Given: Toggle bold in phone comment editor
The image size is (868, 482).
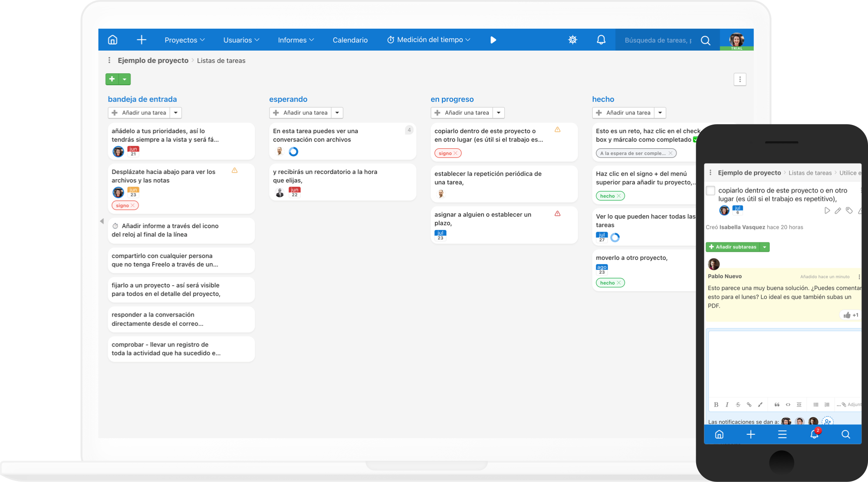Looking at the screenshot, I should (716, 404).
